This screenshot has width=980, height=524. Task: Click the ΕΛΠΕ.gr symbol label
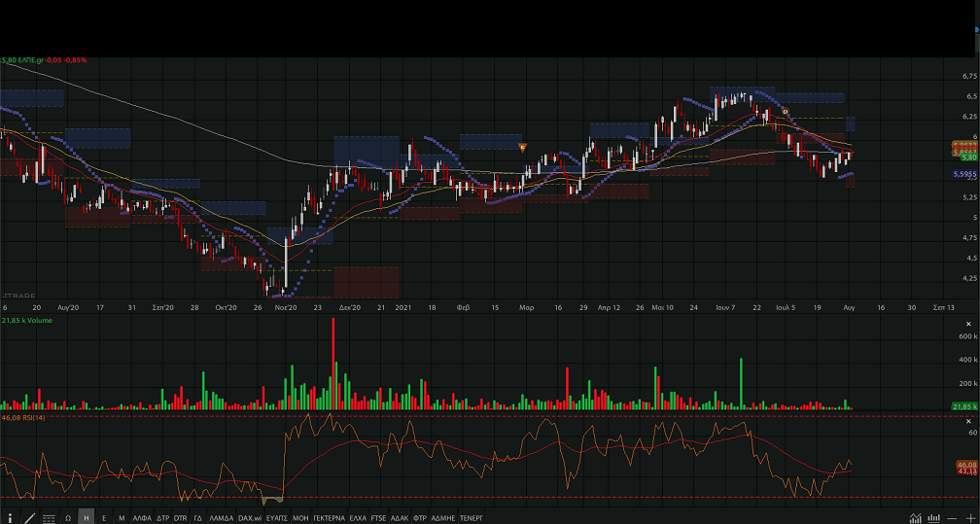click(x=31, y=60)
